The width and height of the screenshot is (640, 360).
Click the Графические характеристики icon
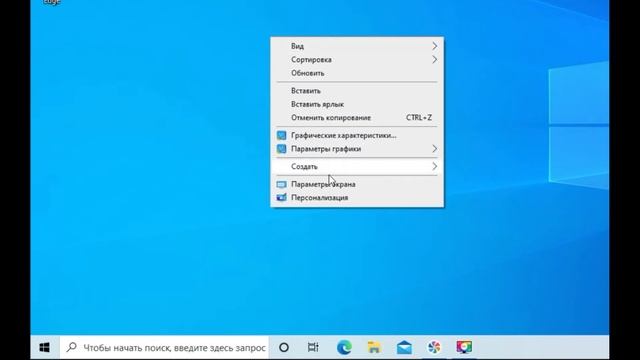(x=281, y=135)
